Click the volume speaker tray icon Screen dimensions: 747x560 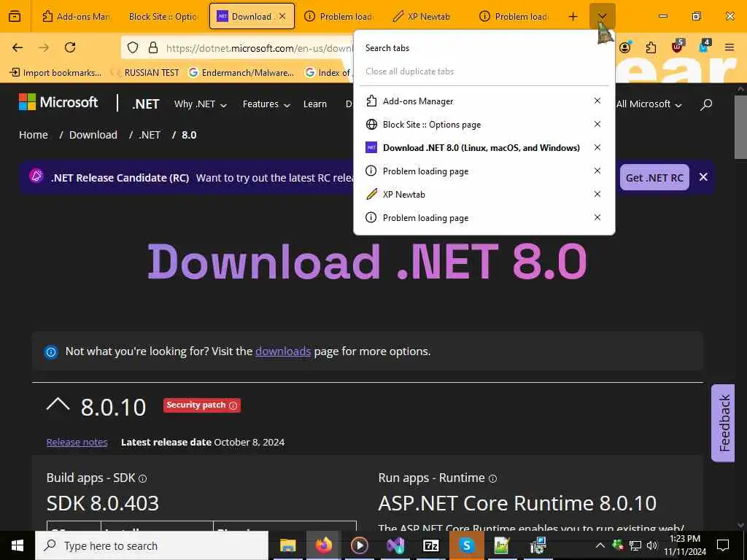(651, 545)
